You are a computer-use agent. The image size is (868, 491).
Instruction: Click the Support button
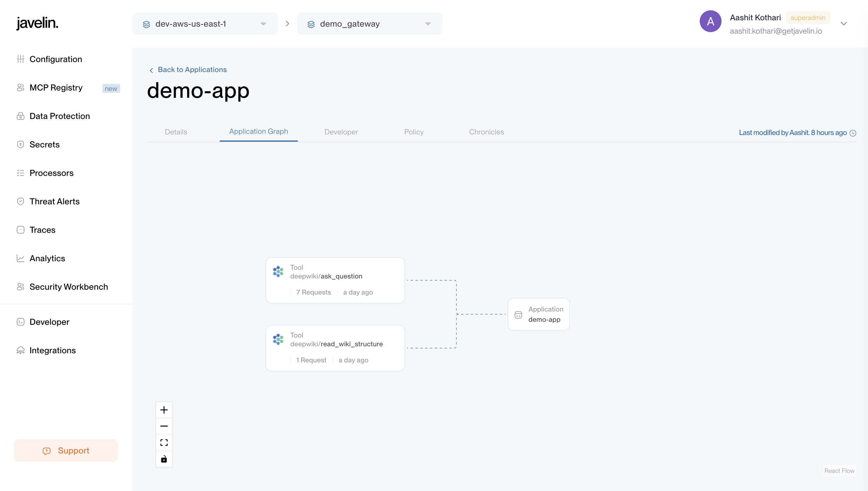coord(66,450)
